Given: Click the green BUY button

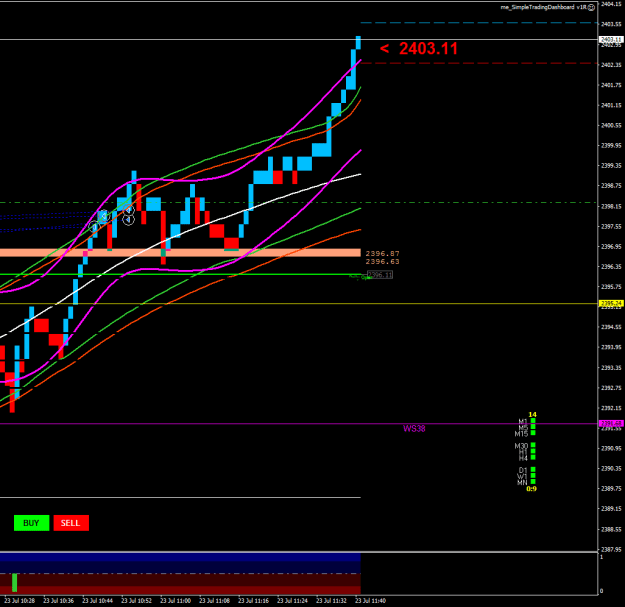Looking at the screenshot, I should [31, 523].
